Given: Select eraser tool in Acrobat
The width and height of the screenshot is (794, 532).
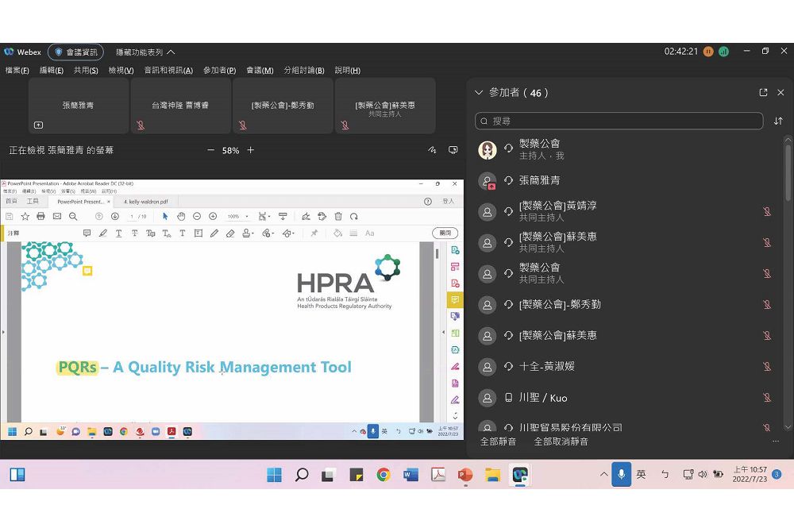Looking at the screenshot, I should (x=230, y=233).
